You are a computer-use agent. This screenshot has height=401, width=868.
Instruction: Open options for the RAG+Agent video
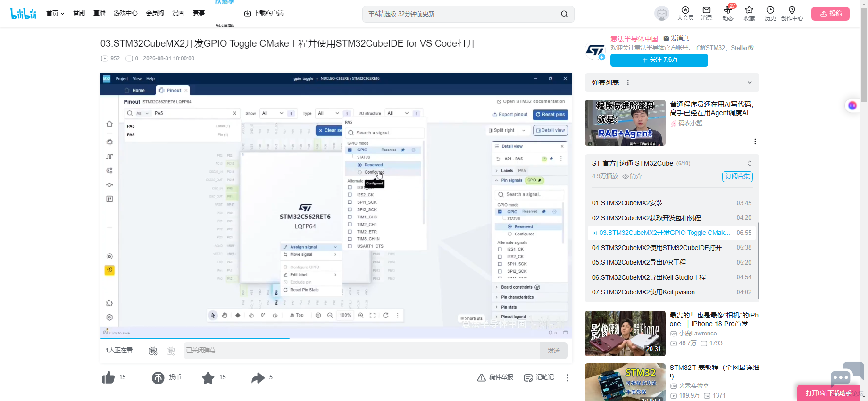755,142
